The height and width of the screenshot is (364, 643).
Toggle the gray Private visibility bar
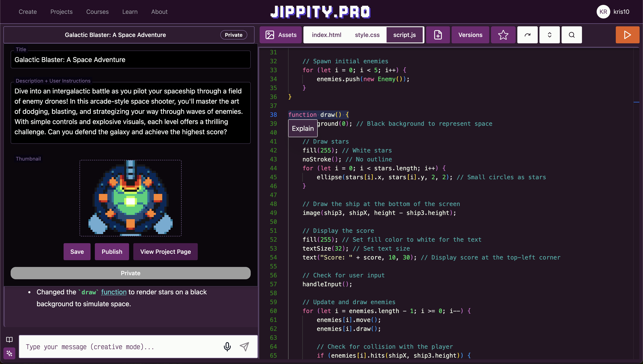130,273
